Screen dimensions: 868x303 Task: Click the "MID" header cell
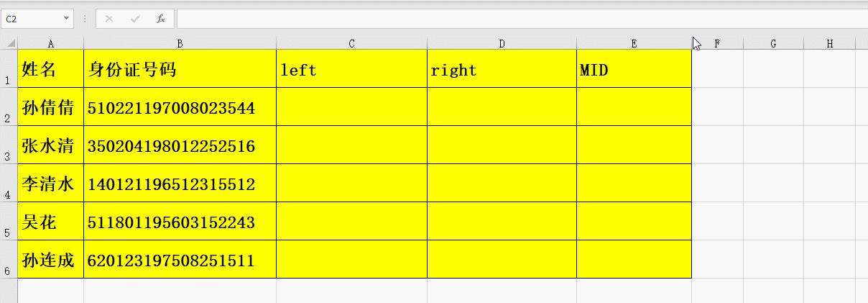click(x=634, y=70)
